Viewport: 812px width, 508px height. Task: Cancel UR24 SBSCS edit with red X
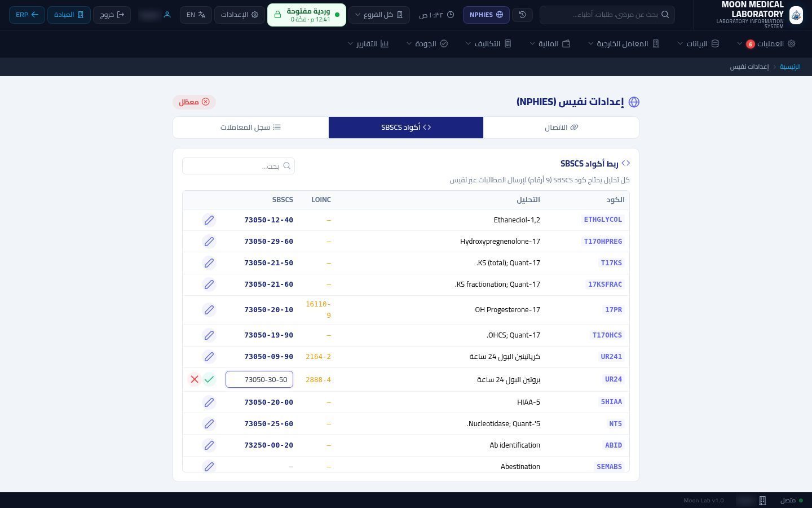point(195,379)
